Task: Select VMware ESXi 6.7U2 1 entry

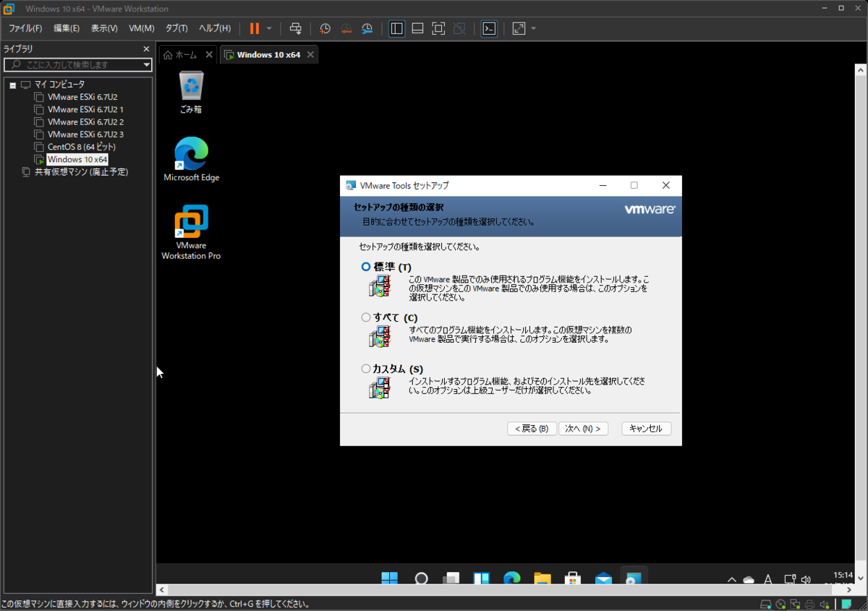Action: (85, 109)
